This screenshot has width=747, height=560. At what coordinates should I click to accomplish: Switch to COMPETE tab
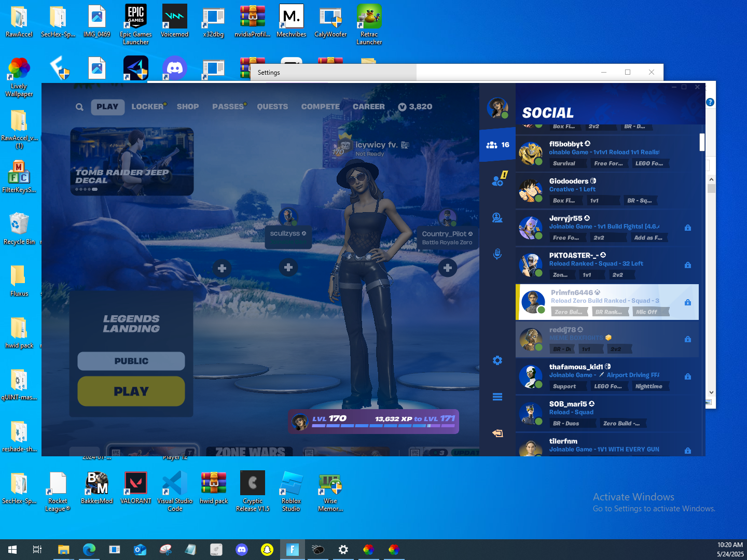pyautogui.click(x=321, y=107)
